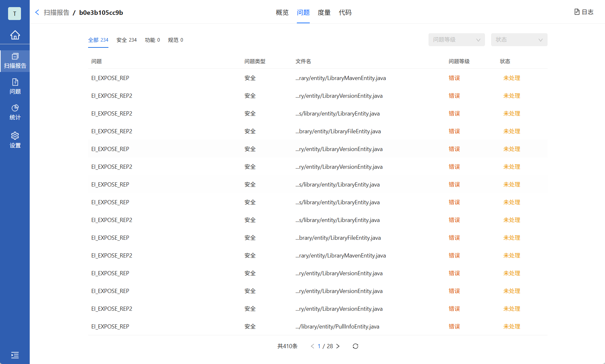605x364 pixels.
Task: Switch to the 度量 tab
Action: pos(324,12)
